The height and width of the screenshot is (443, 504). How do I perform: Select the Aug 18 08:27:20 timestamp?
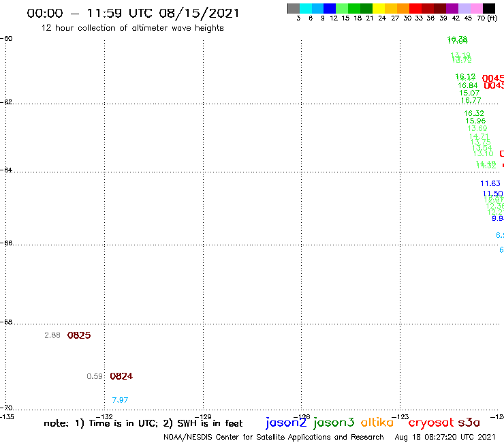(445, 438)
